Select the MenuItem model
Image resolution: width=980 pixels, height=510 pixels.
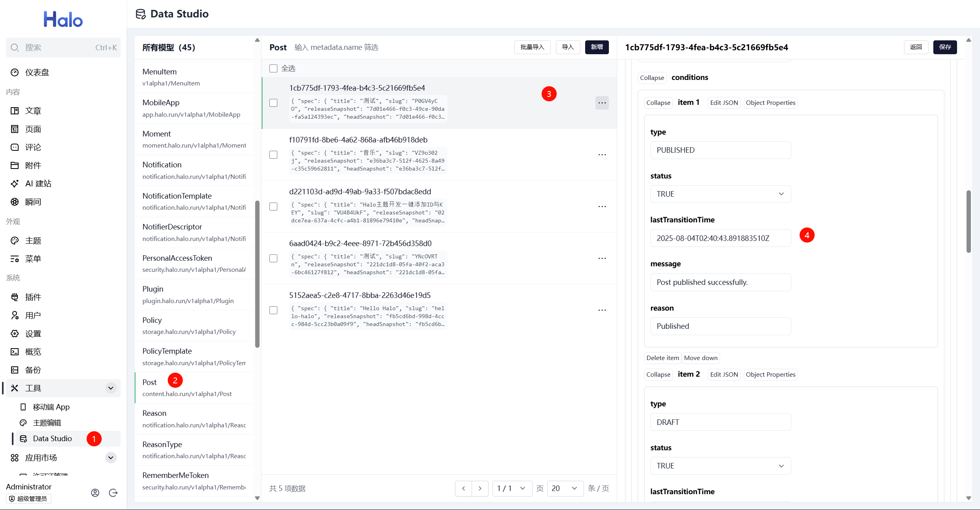point(194,77)
